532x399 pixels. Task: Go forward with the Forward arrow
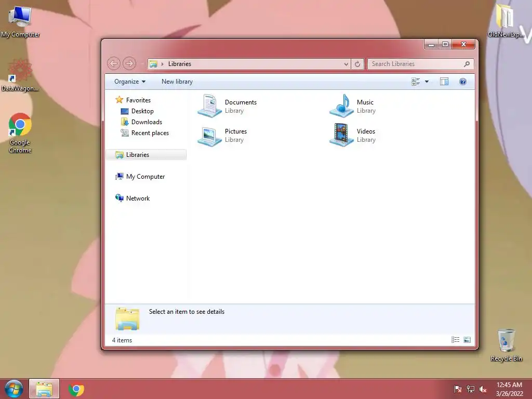pos(129,63)
